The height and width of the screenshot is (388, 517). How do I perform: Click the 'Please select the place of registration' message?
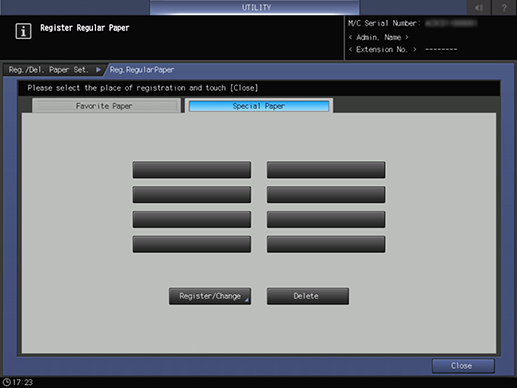[x=143, y=88]
